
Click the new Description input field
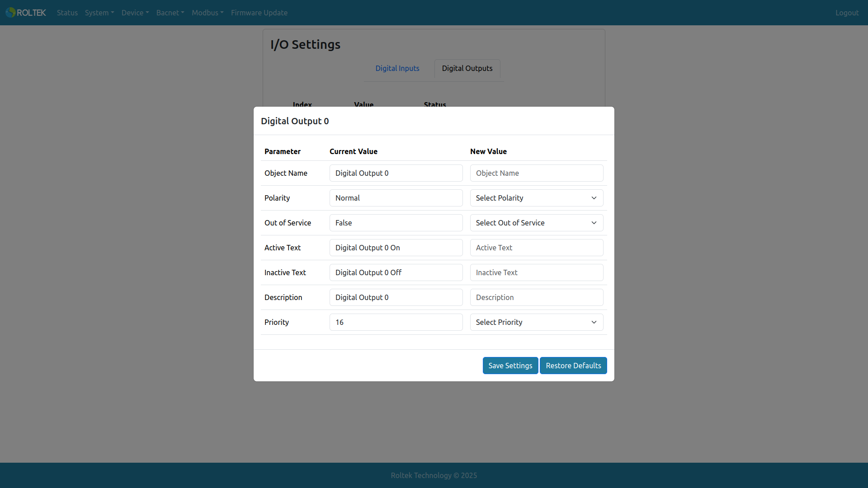pyautogui.click(x=537, y=297)
